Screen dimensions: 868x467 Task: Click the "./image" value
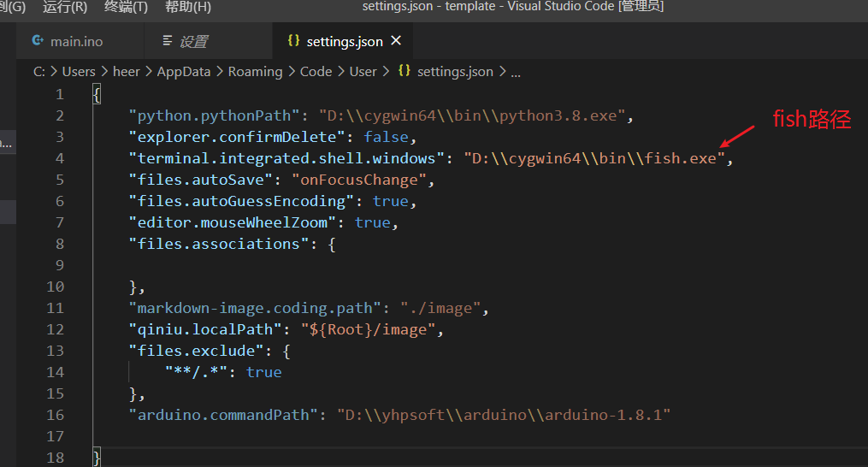[440, 308]
